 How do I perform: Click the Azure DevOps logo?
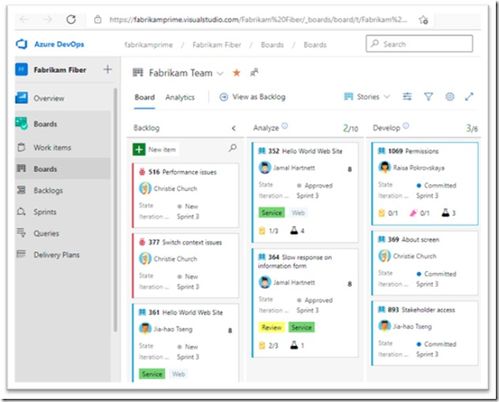point(22,44)
